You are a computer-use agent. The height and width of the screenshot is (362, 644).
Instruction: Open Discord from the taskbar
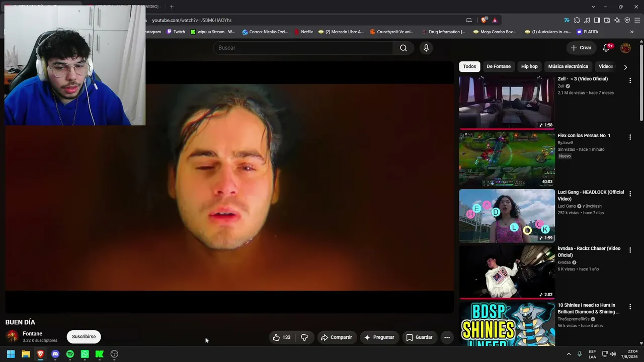tap(55, 354)
